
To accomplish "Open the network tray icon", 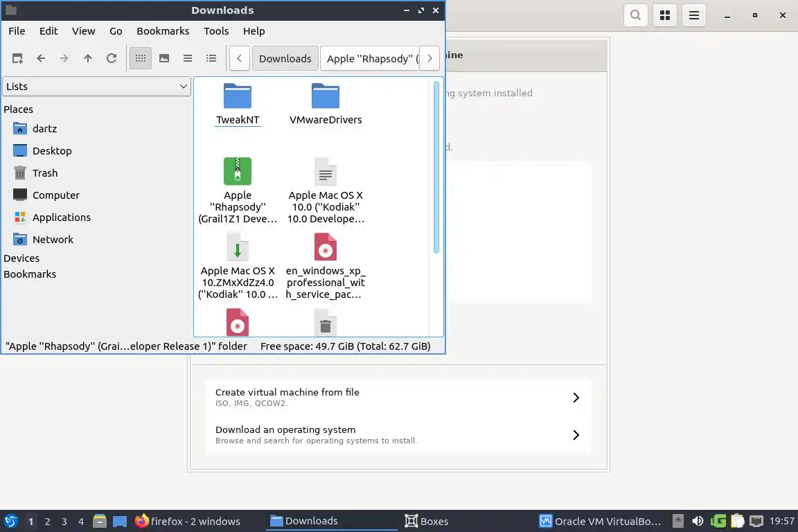I will tap(756, 522).
